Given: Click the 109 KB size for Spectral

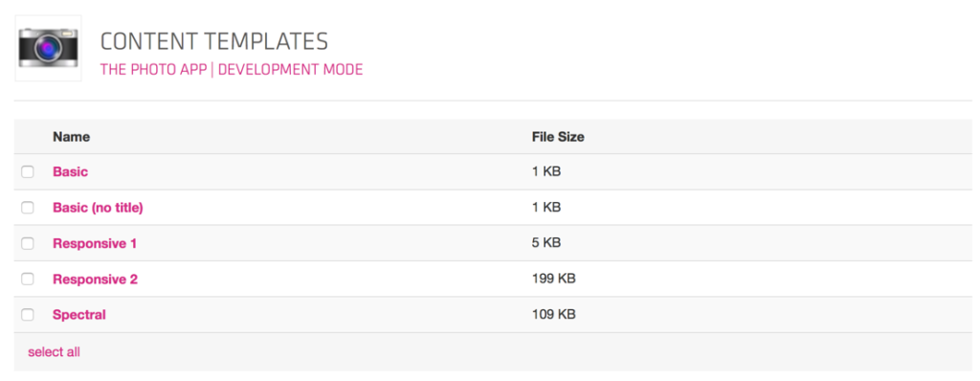Looking at the screenshot, I should click(x=554, y=315).
